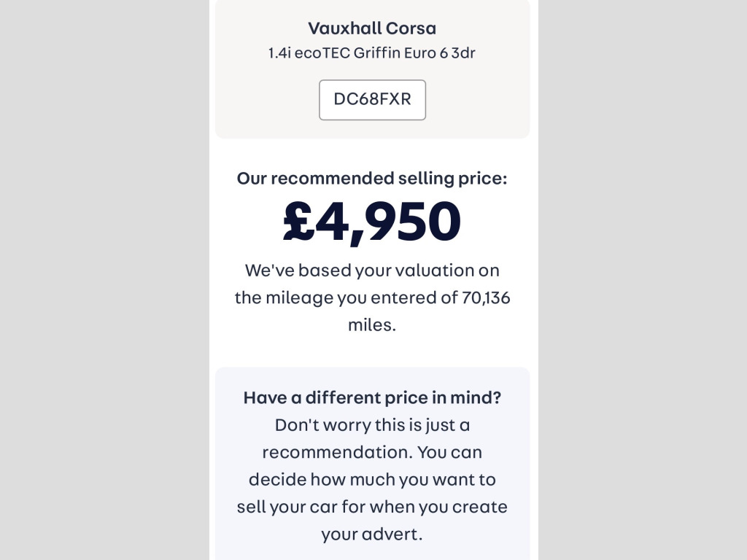Click the word 'miles.' below the mileage

point(372,324)
